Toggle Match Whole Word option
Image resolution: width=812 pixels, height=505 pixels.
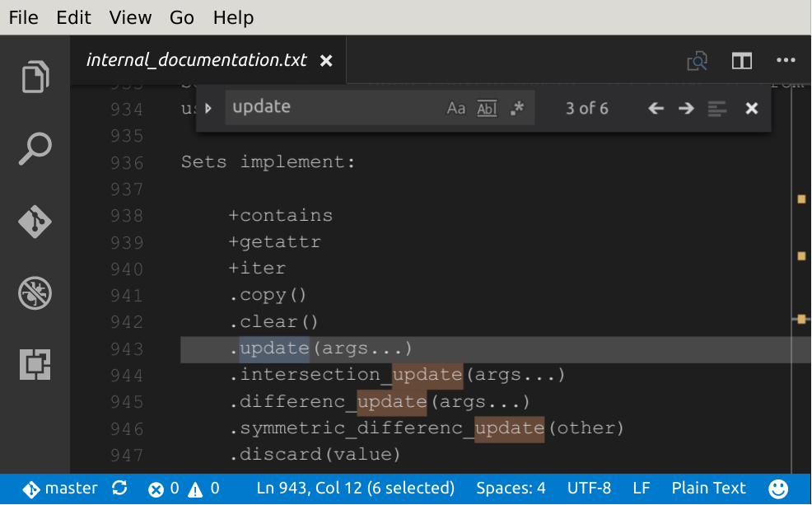487,108
